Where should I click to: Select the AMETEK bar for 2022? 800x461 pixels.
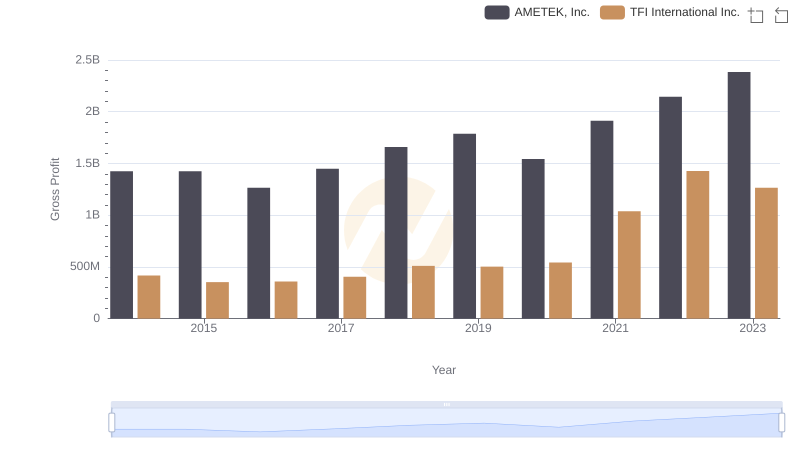click(670, 208)
